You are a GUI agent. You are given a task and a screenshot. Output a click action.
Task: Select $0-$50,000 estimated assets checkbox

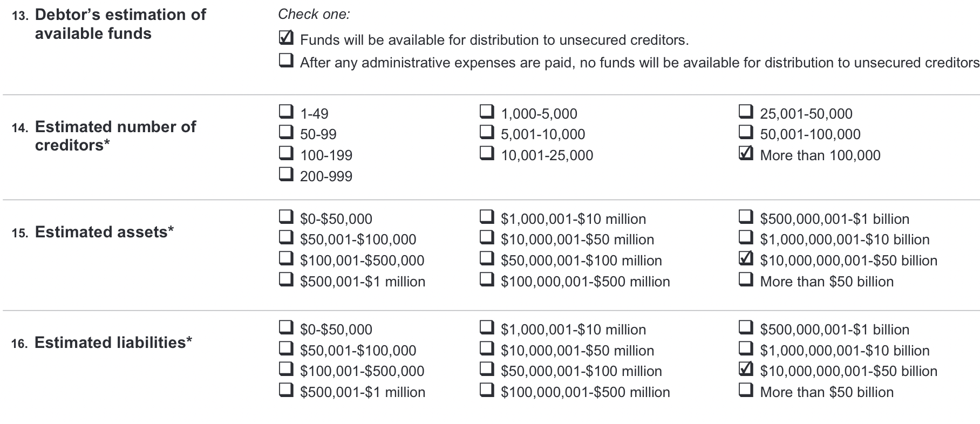coord(286,217)
